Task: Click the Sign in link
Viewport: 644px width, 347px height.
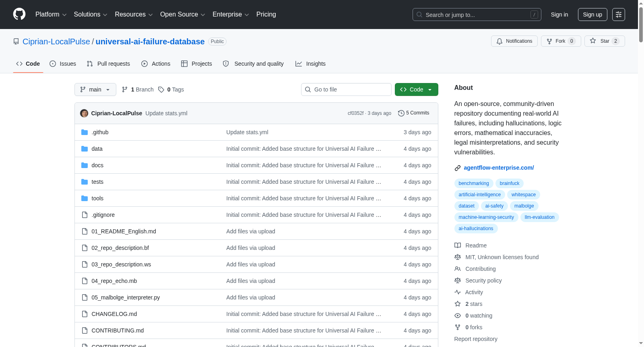Action: [x=559, y=15]
